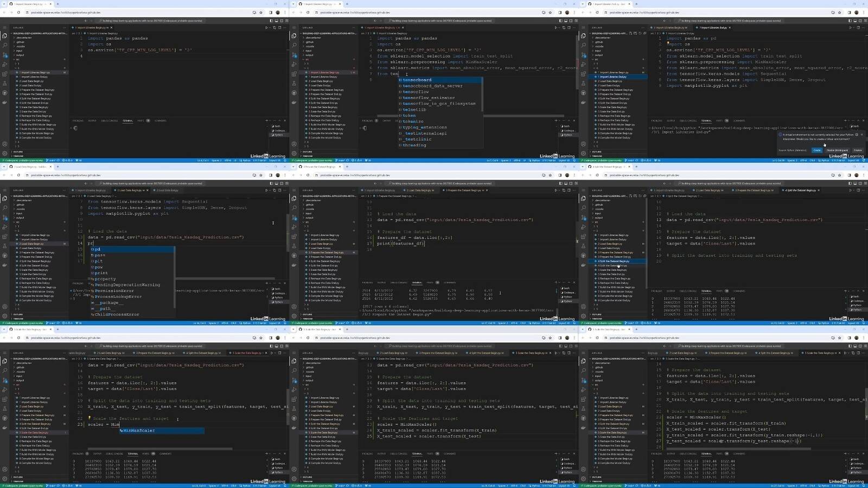Switch to the '2 Load Data End.py' editor tab
Viewport: 868px width, 488px height.
166,190
